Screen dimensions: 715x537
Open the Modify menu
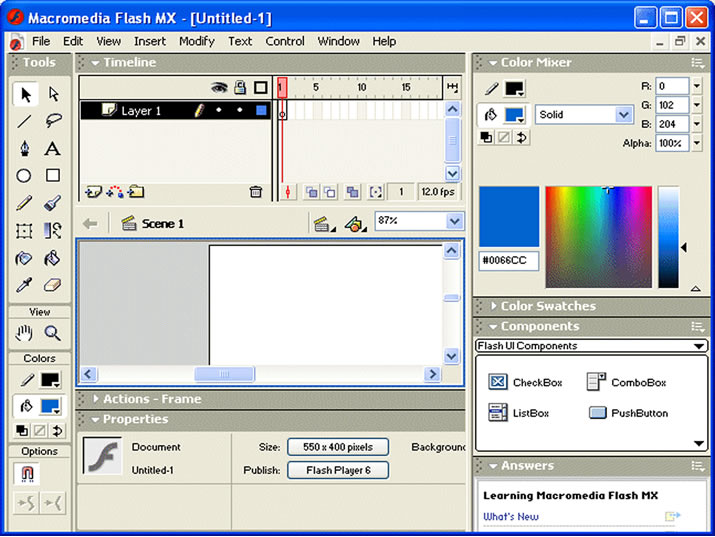(197, 41)
